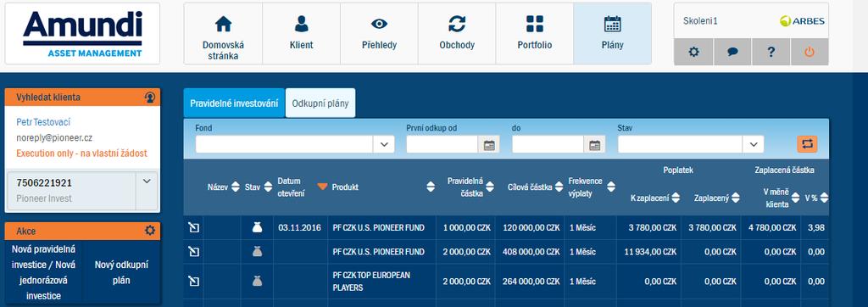The image size is (868, 307).
Task: Expand the account 7506221921 dropdown
Action: tap(147, 181)
